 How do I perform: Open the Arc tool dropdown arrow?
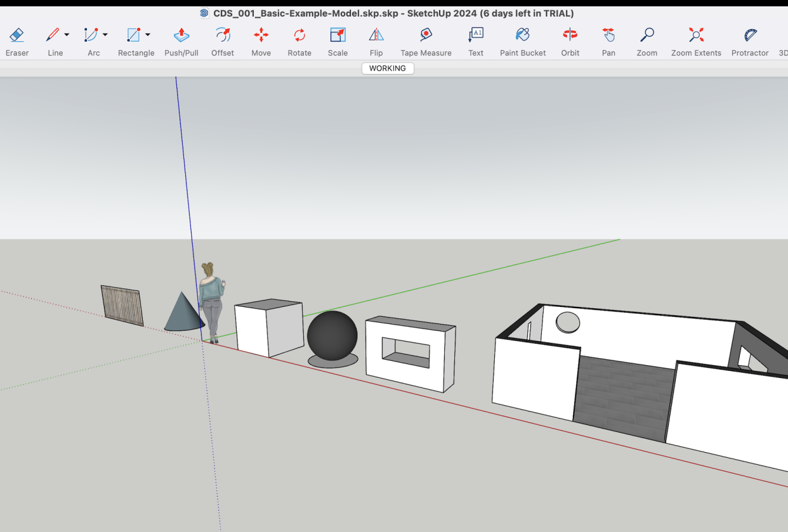(105, 35)
